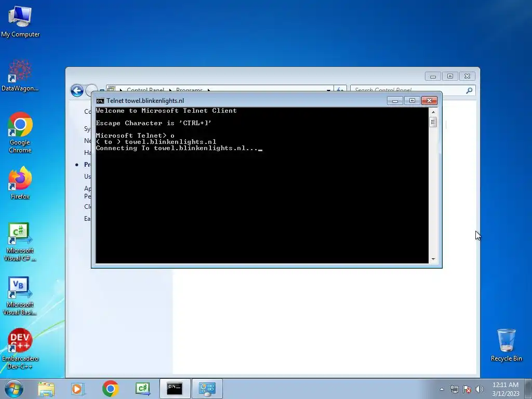Open the DataWagon desktop shortcut

click(20, 75)
